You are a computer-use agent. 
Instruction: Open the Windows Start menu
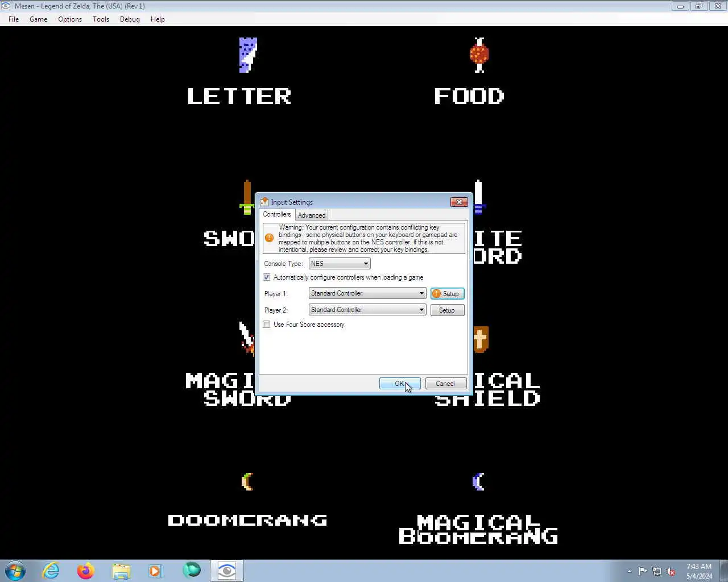click(15, 571)
